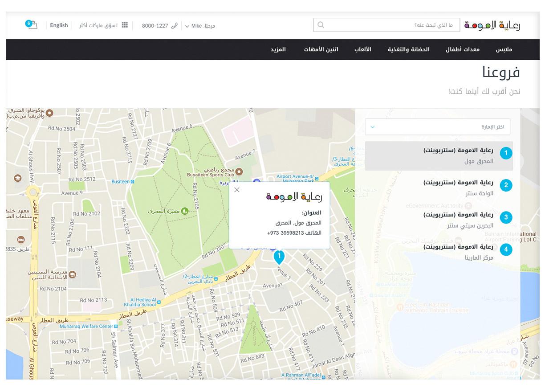Click the 8000-1227 phone number
This screenshot has height=392, width=545.
[x=155, y=26]
